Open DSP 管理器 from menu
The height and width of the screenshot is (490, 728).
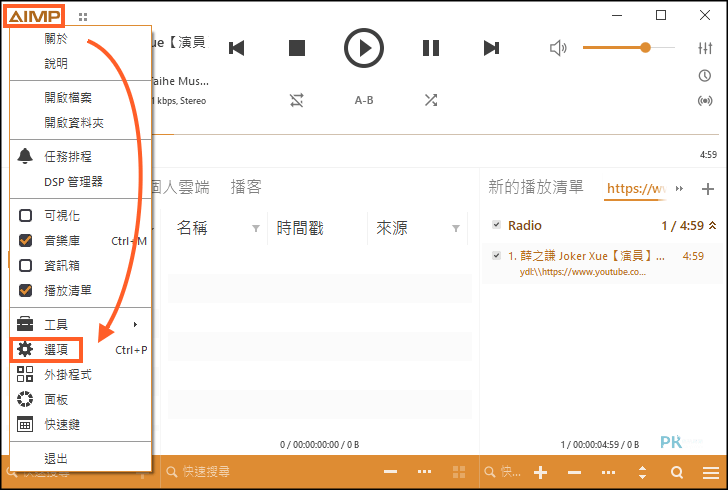(73, 182)
